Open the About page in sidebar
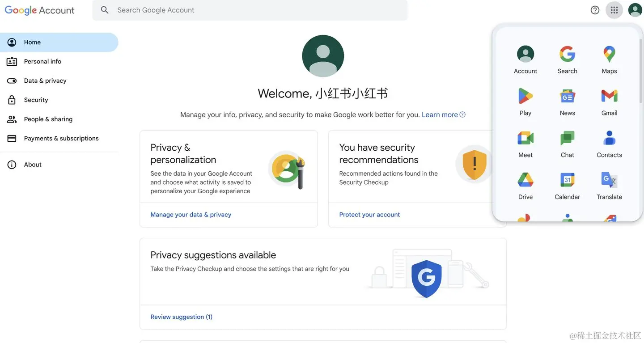 click(x=59, y=165)
